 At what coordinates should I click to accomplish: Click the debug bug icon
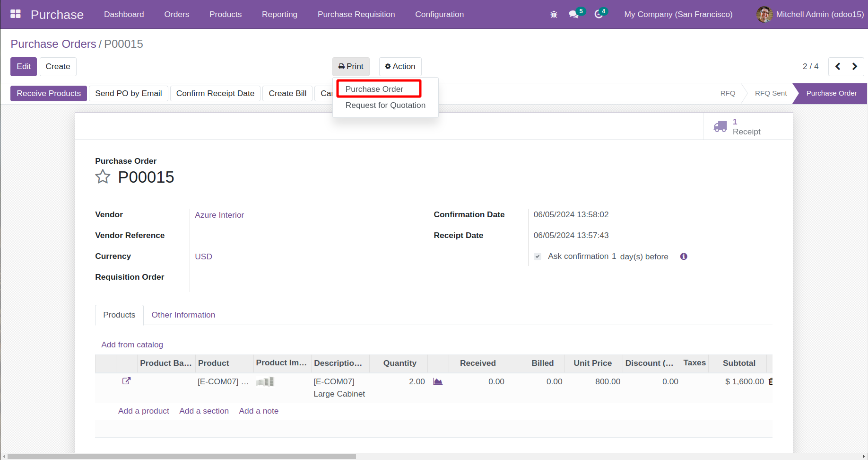click(x=554, y=15)
